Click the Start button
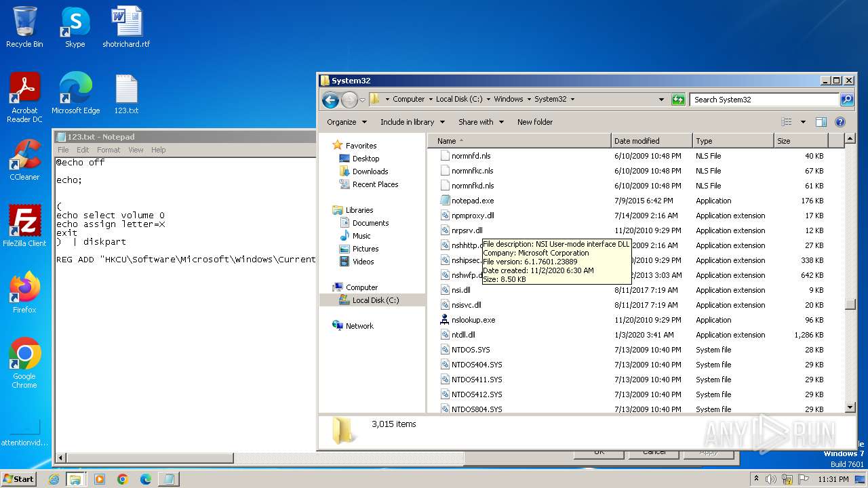The height and width of the screenshot is (488, 868). pyautogui.click(x=18, y=479)
